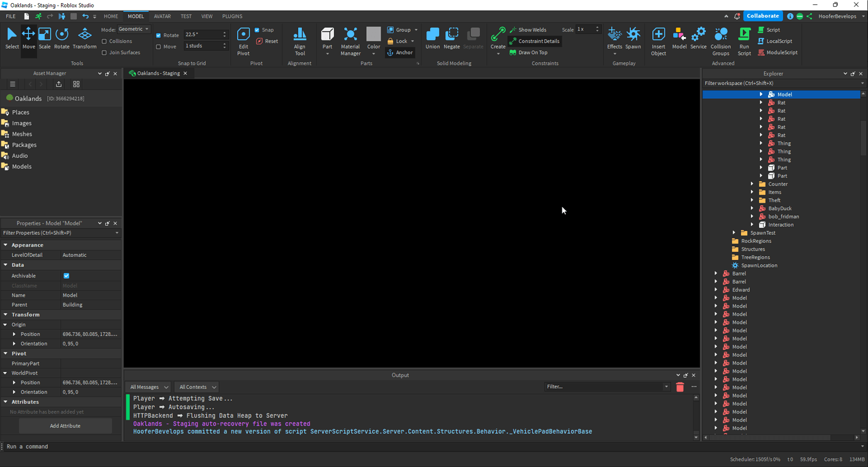Click the Negate tool
This screenshot has width=868, height=467.
452,38
